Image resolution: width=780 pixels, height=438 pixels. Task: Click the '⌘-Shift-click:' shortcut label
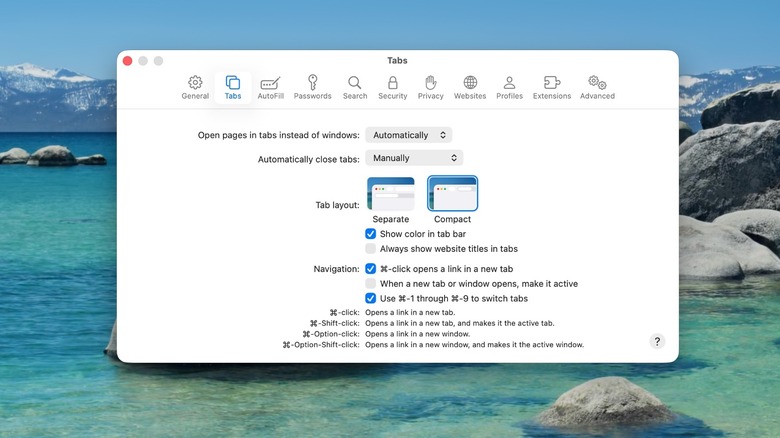click(334, 323)
